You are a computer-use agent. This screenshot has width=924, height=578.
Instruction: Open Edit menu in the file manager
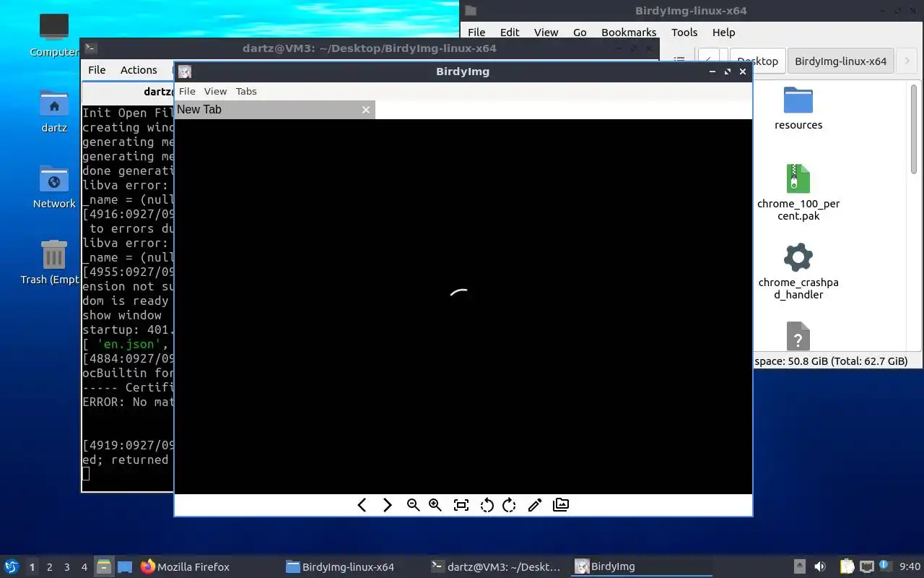click(510, 33)
